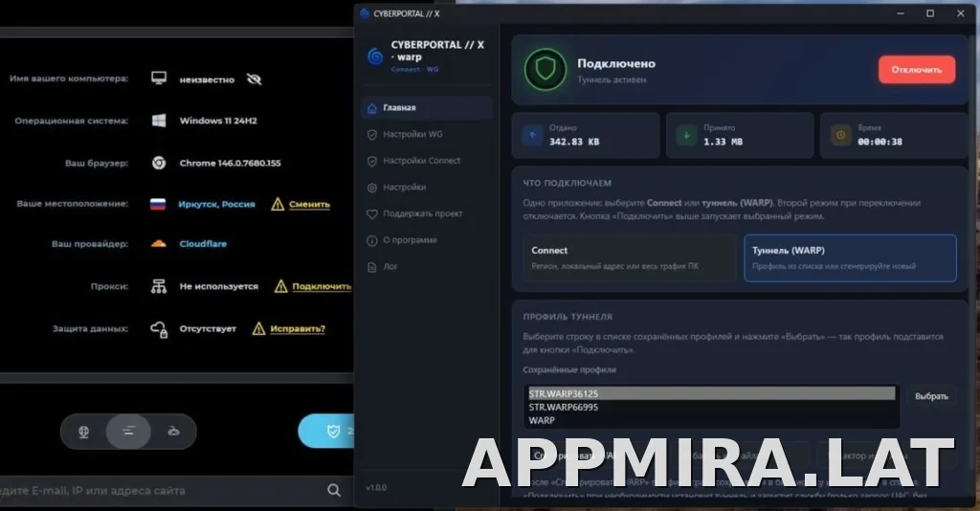Click the warning triangle beside Сменить
Screen dimensions: 980x511
tap(278, 204)
